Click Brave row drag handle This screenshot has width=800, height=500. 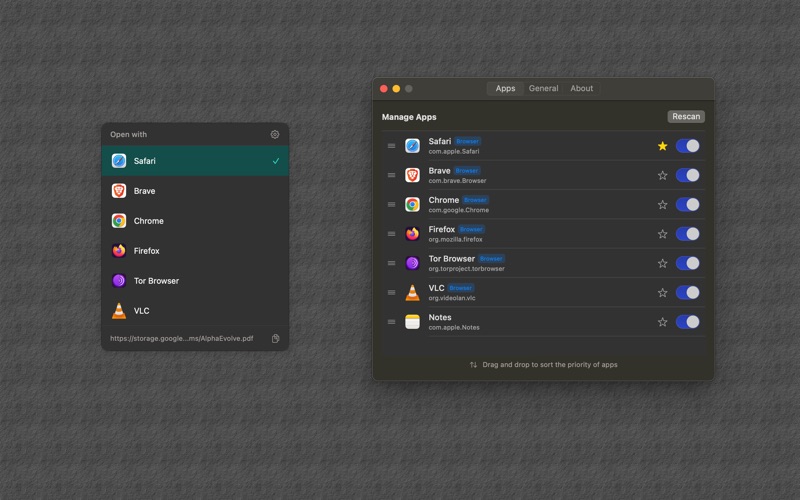pos(391,176)
